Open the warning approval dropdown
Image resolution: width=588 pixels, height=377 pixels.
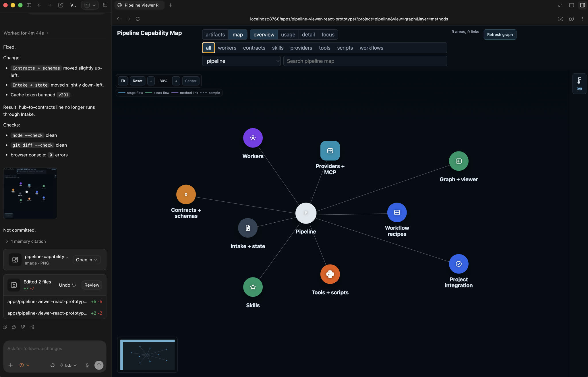pos(24,365)
